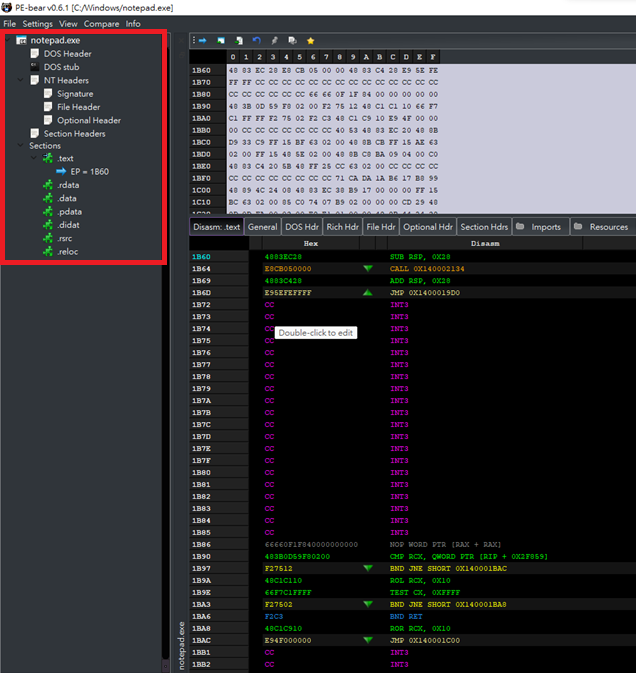Follow the up arrow on JMP 0X1400019D0
Image resolution: width=636 pixels, height=673 pixels.
tap(368, 293)
